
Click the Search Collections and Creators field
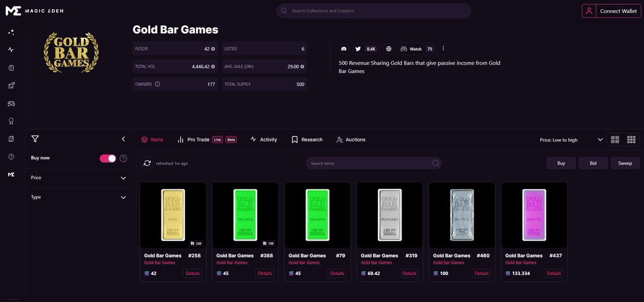coord(374,11)
